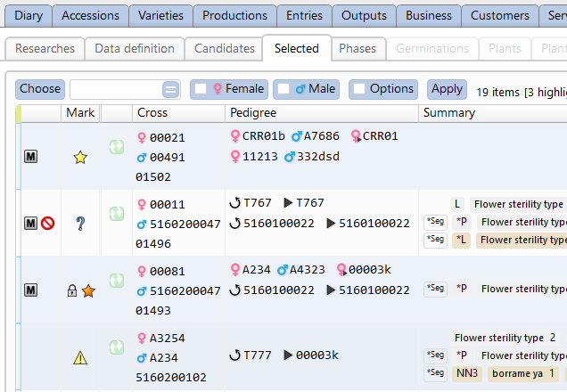Viewport: 567px width, 392px height.
Task: Click the yellow star mark in the first row
Action: (x=80, y=157)
